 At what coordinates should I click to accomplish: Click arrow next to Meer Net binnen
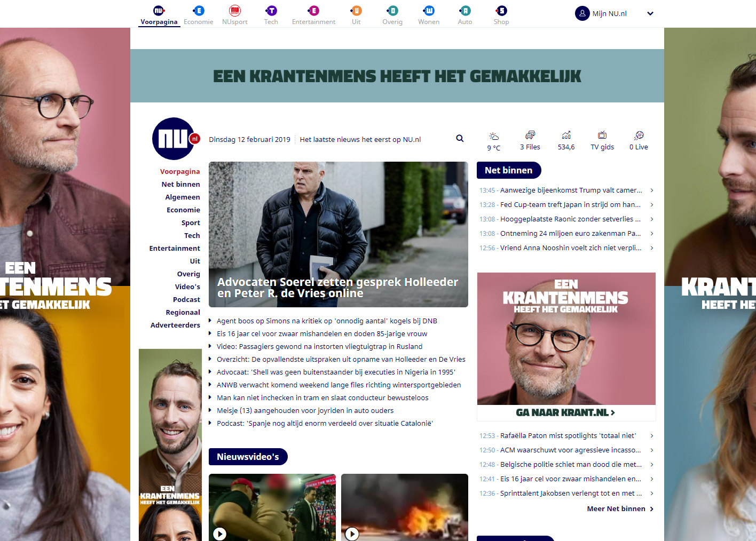[x=652, y=509]
